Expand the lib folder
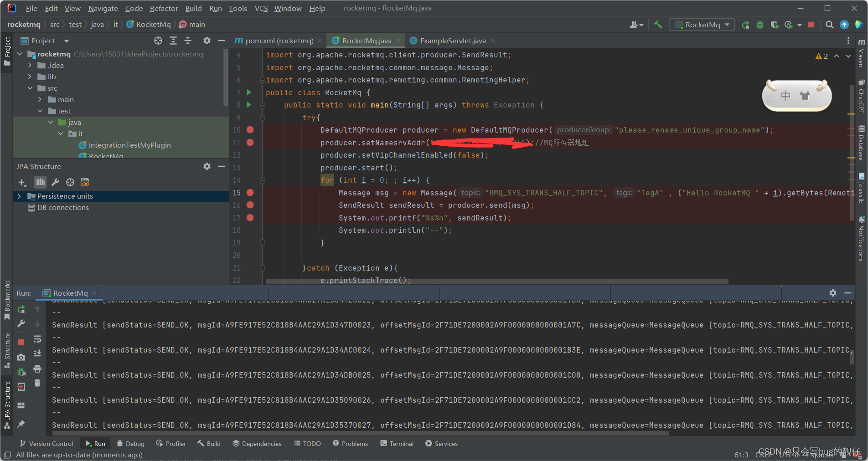Viewport: 868px width, 461px height. [x=30, y=77]
